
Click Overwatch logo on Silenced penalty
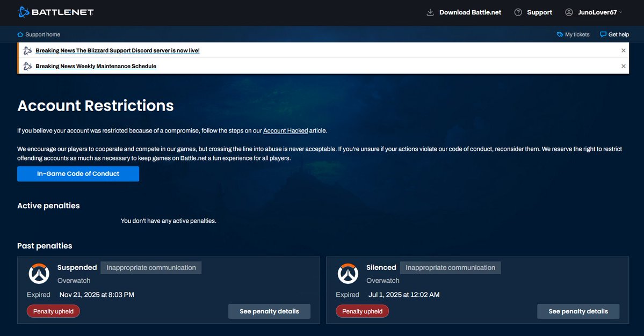(348, 274)
